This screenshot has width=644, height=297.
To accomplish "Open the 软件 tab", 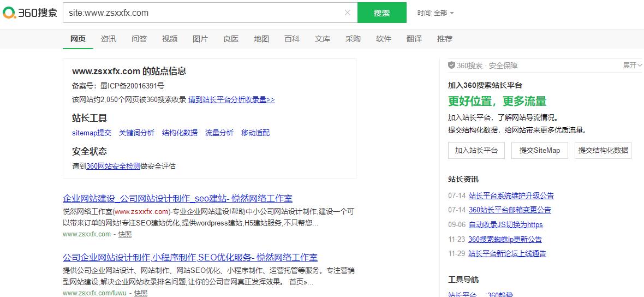I will pos(384,39).
